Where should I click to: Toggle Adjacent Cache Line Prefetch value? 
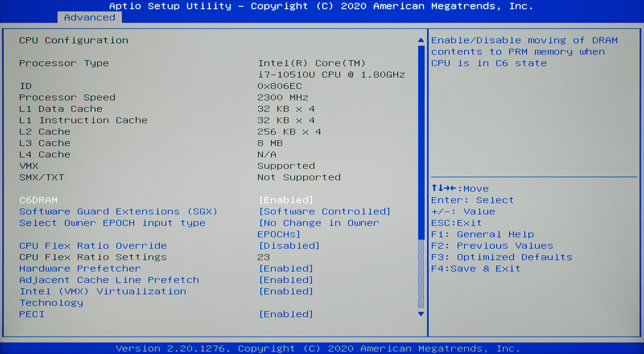286,280
